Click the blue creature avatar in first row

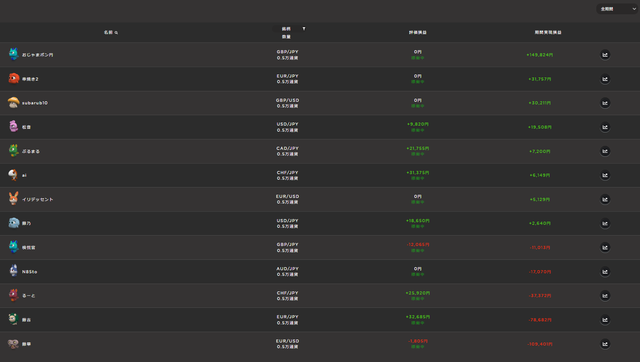(13, 54)
